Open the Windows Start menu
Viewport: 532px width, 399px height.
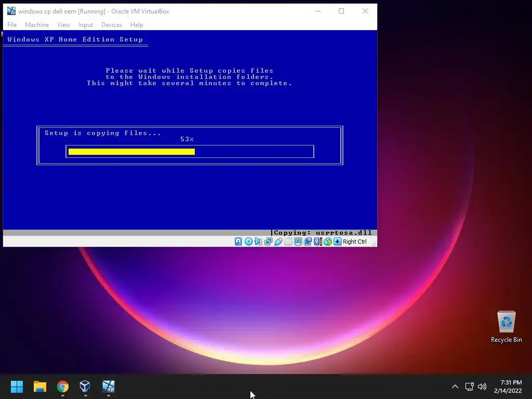(x=17, y=387)
